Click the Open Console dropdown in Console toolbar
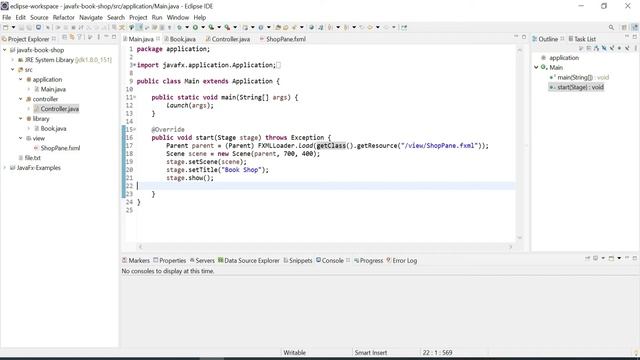640x360 pixels. 619,258
